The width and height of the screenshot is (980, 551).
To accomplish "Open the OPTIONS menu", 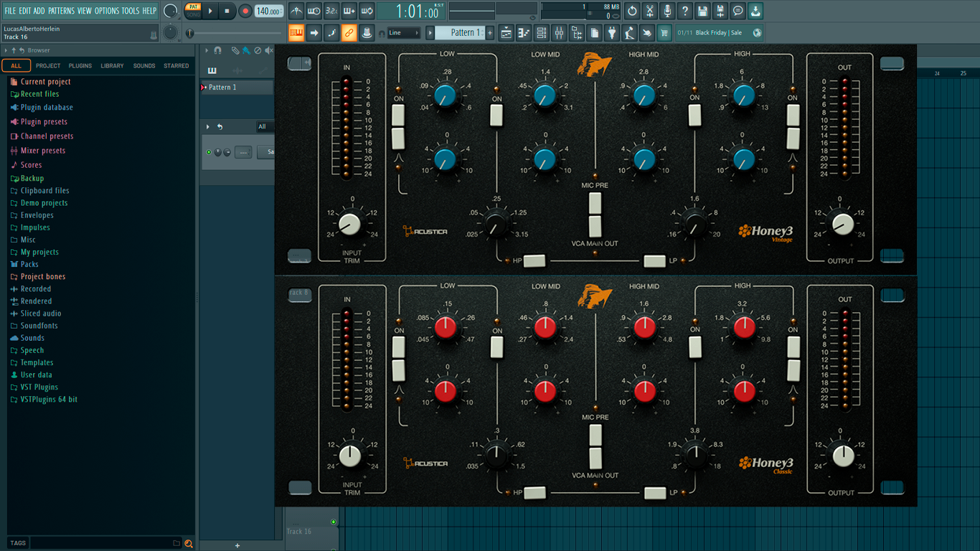I will tap(107, 11).
